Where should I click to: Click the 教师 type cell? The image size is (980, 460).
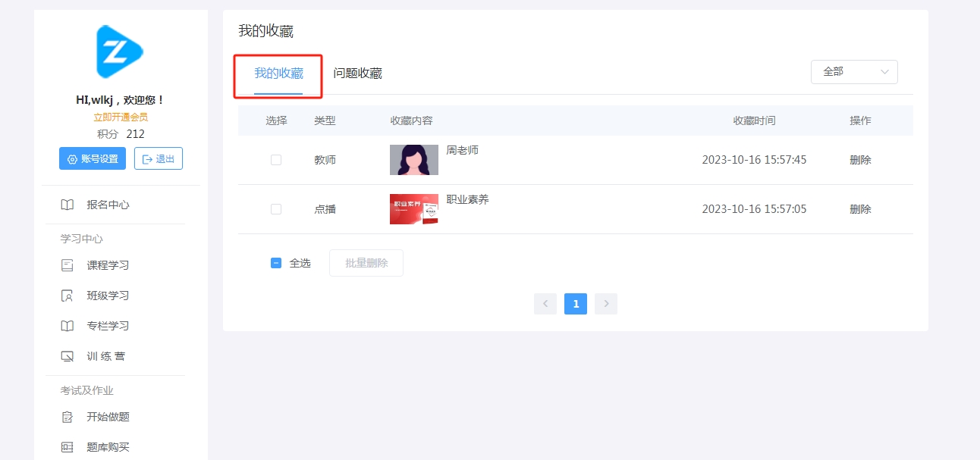click(x=325, y=160)
